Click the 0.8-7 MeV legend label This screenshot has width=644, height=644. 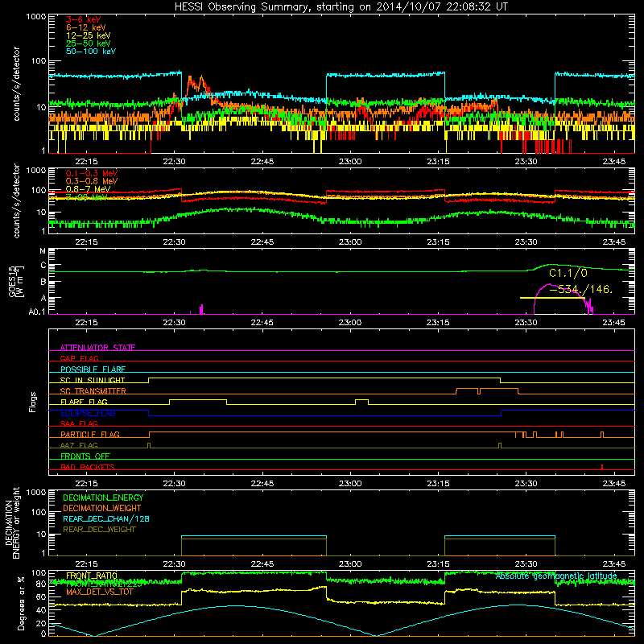tap(88, 189)
